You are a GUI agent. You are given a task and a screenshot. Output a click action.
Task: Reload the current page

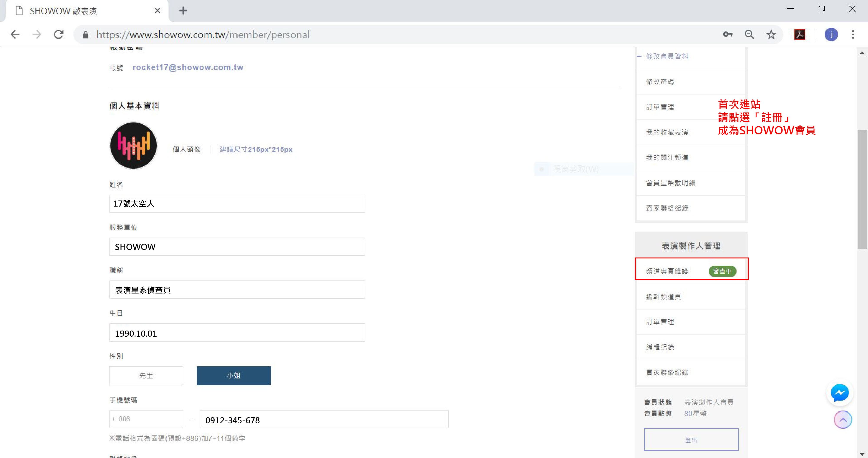[x=59, y=34]
